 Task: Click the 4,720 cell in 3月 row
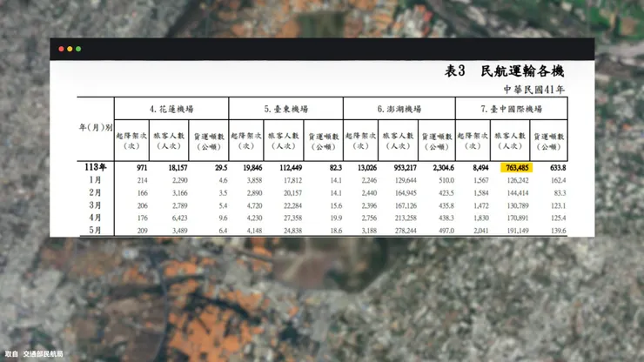255,206
